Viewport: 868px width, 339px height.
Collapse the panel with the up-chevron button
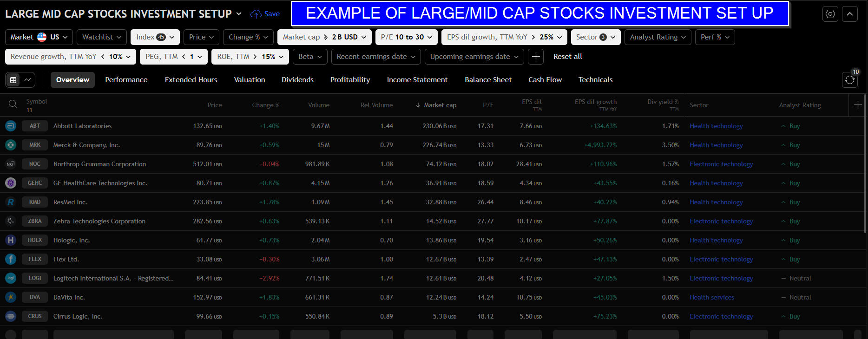pos(849,14)
